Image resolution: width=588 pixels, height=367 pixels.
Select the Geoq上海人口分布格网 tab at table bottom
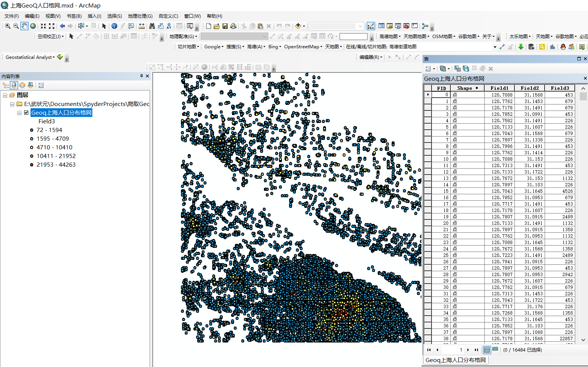pos(456,360)
